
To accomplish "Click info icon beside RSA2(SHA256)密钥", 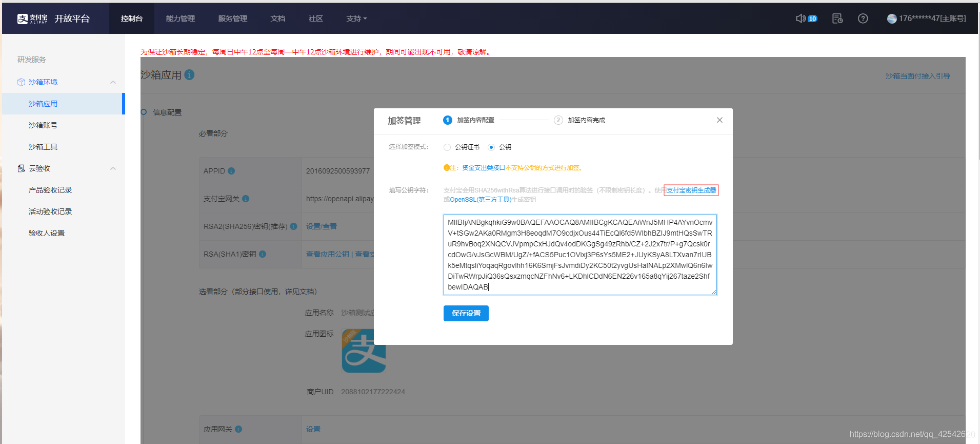I will coord(294,226).
